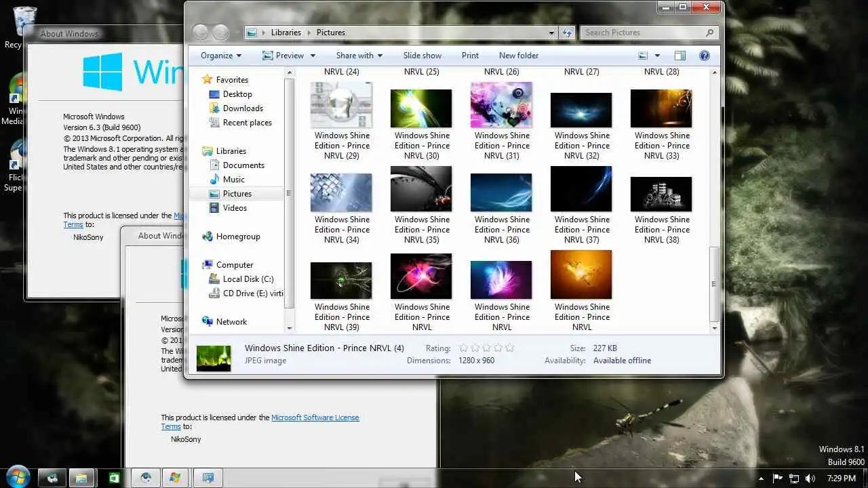868x488 pixels.
Task: Open Microsoft Software License Terms link
Action: click(x=315, y=418)
